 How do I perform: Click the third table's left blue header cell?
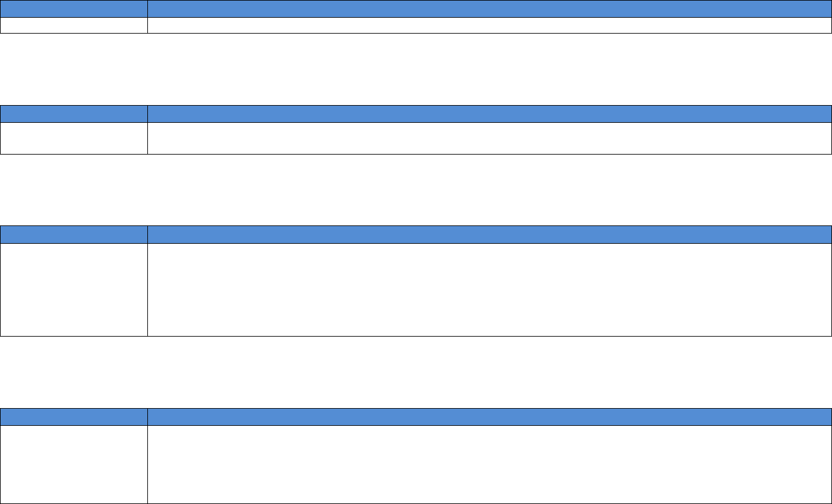coord(74,235)
